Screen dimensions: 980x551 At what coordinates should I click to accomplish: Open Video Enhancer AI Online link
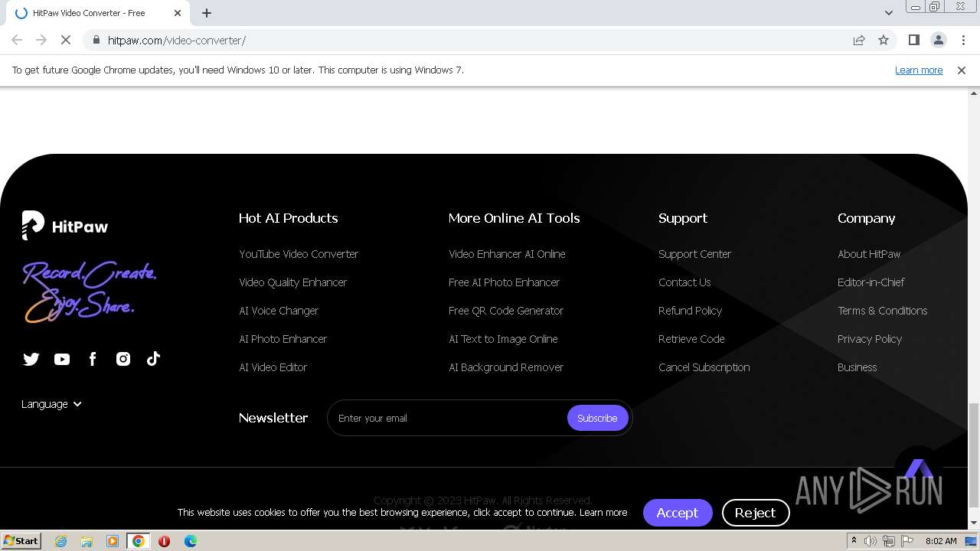click(507, 254)
